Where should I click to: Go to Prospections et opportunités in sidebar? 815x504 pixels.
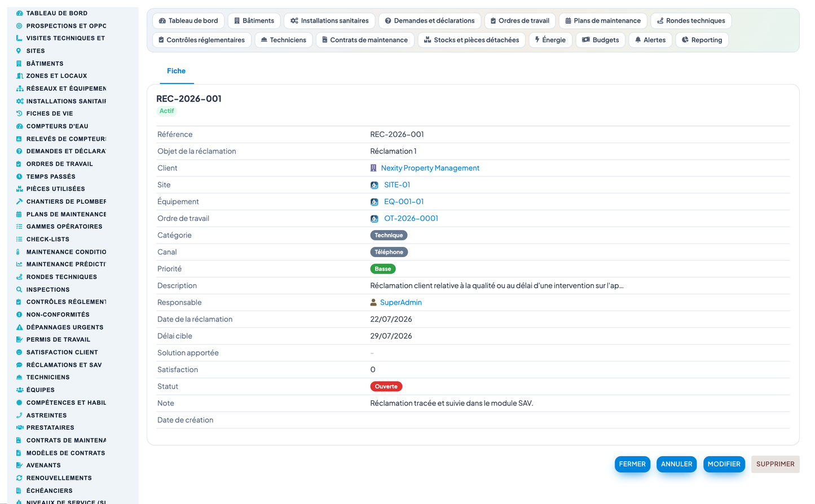coord(67,26)
